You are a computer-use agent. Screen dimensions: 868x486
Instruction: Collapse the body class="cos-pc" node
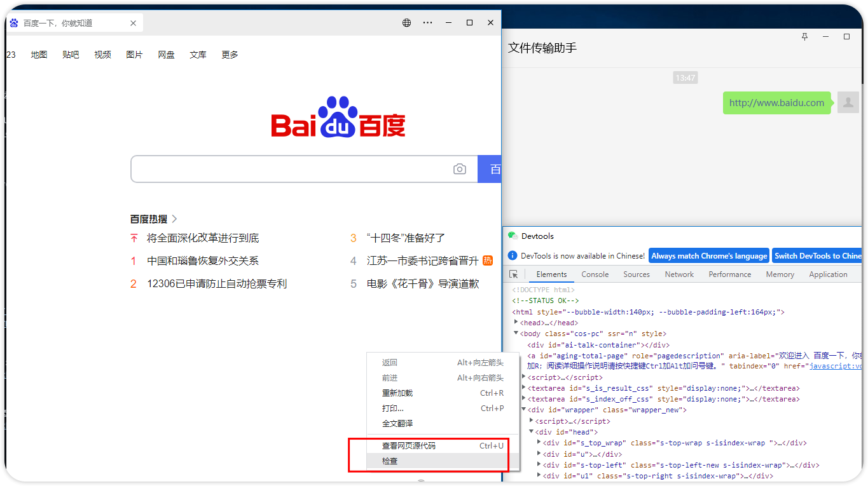pos(516,333)
